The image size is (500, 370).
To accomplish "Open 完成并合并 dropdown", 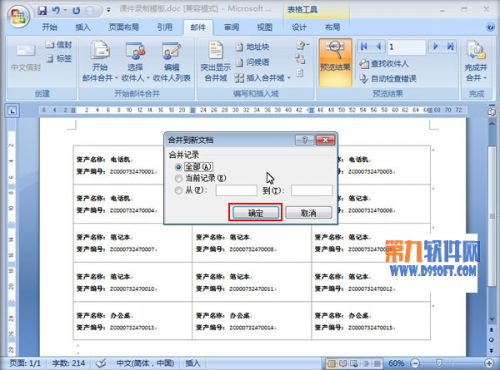I will (x=476, y=61).
